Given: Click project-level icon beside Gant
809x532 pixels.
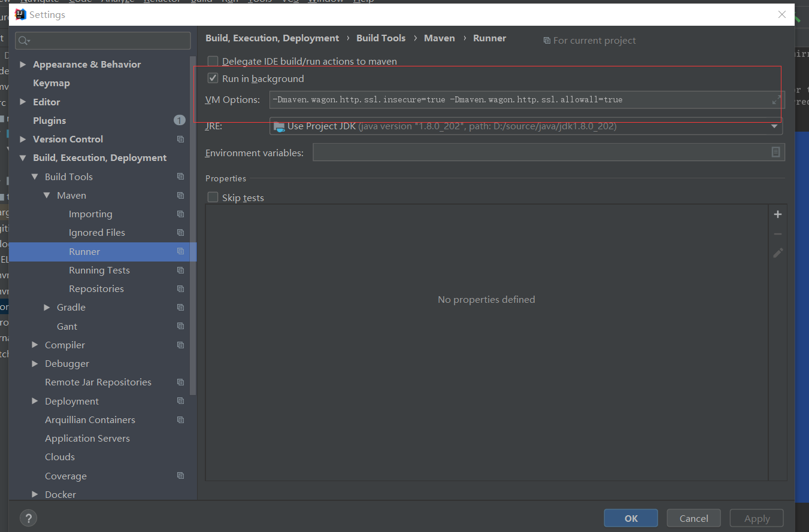Looking at the screenshot, I should [x=180, y=327].
